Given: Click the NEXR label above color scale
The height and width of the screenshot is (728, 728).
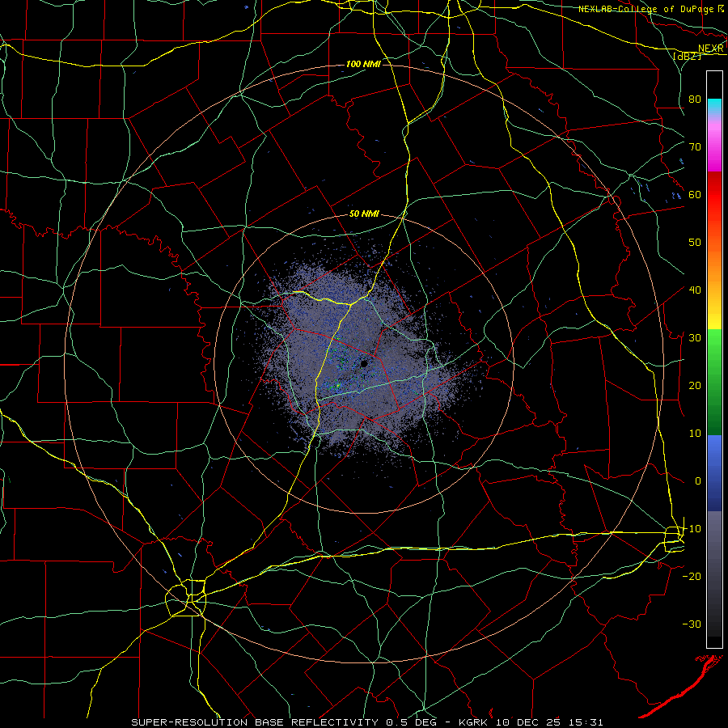Looking at the screenshot, I should pos(711,49).
